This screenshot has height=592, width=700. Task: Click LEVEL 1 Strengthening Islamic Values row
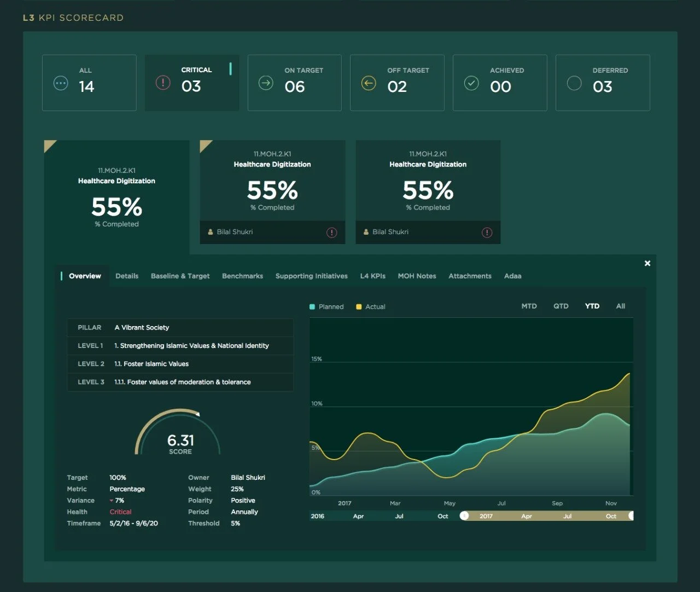click(x=180, y=346)
